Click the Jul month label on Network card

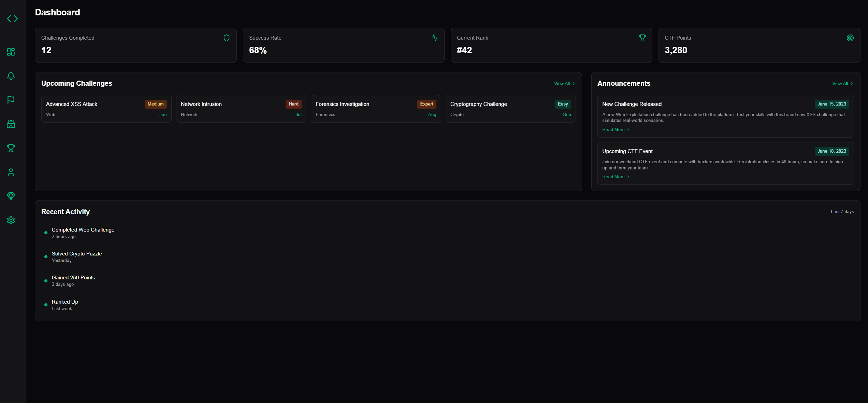click(x=299, y=115)
